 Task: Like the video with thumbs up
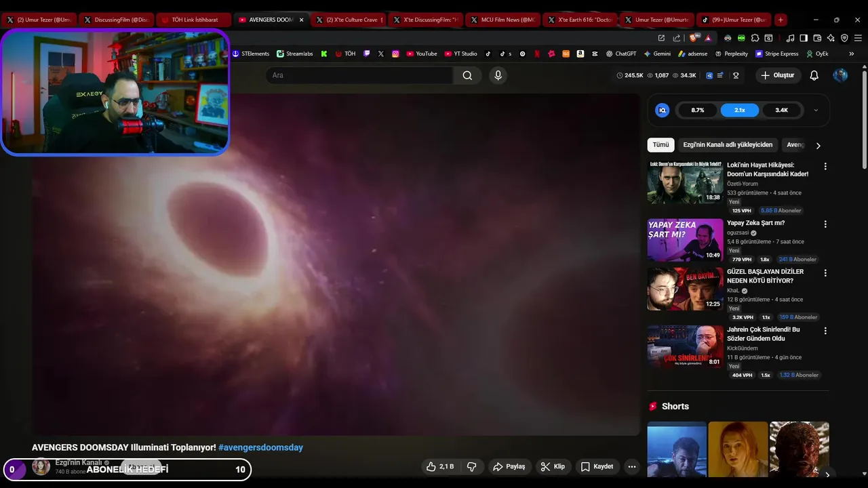(x=439, y=466)
